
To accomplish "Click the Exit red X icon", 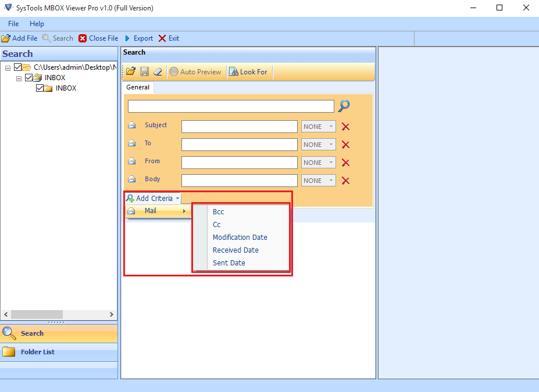I will tap(162, 38).
